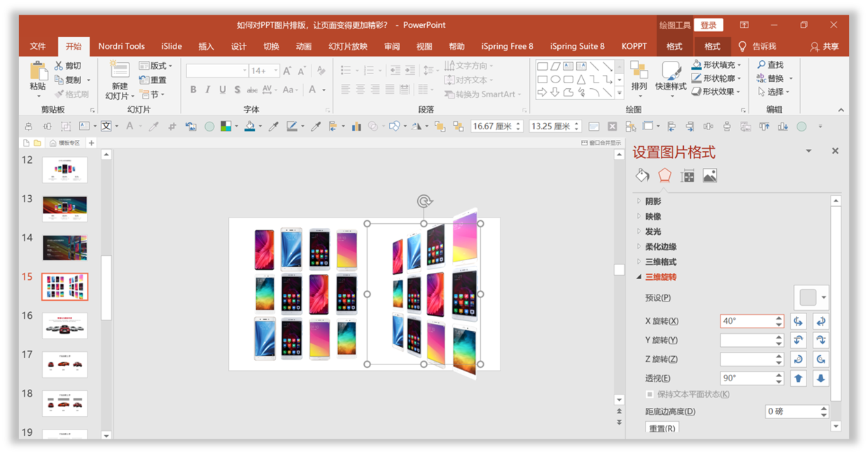Click the perspective (透视) 90° field
The height and width of the screenshot is (454, 868).
tap(752, 378)
